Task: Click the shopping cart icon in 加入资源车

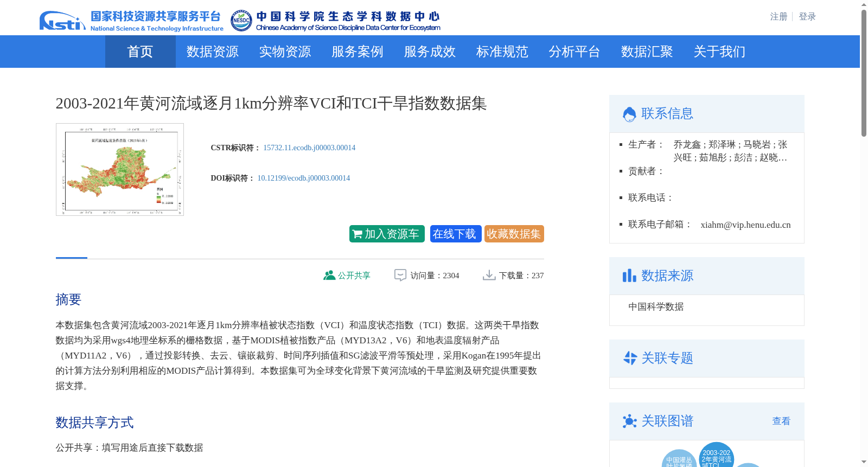Action: 357,234
